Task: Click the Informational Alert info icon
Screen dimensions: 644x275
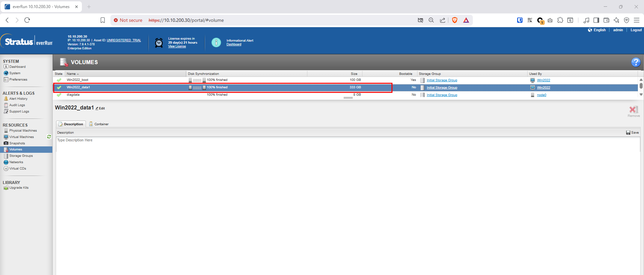Action: [216, 42]
